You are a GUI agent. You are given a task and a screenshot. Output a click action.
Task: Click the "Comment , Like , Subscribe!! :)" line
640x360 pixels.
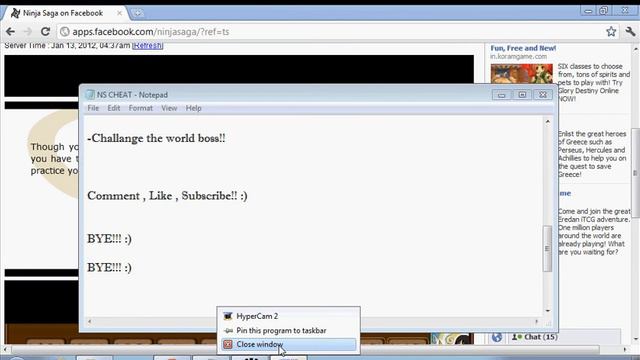[x=167, y=196]
